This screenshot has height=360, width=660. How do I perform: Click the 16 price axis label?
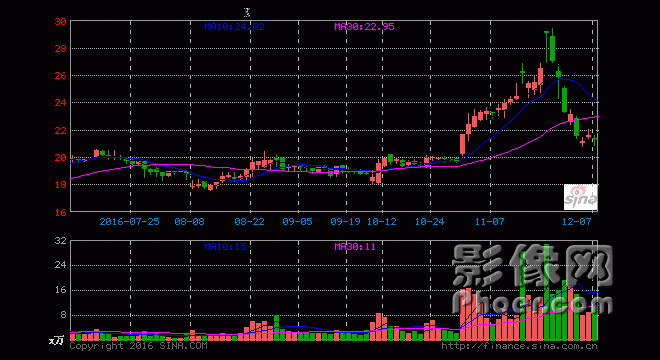(61, 213)
